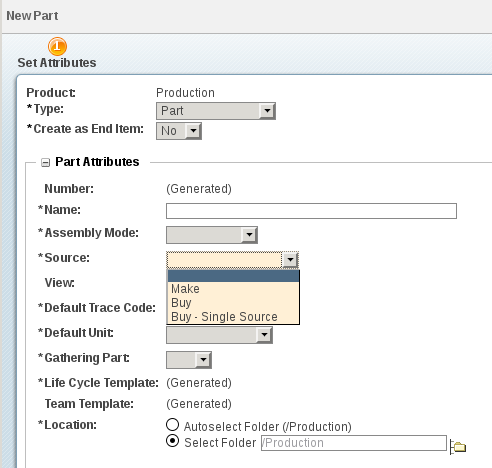Close the Source dropdown via its arrow
The width and height of the screenshot is (492, 468).
[x=290, y=260]
